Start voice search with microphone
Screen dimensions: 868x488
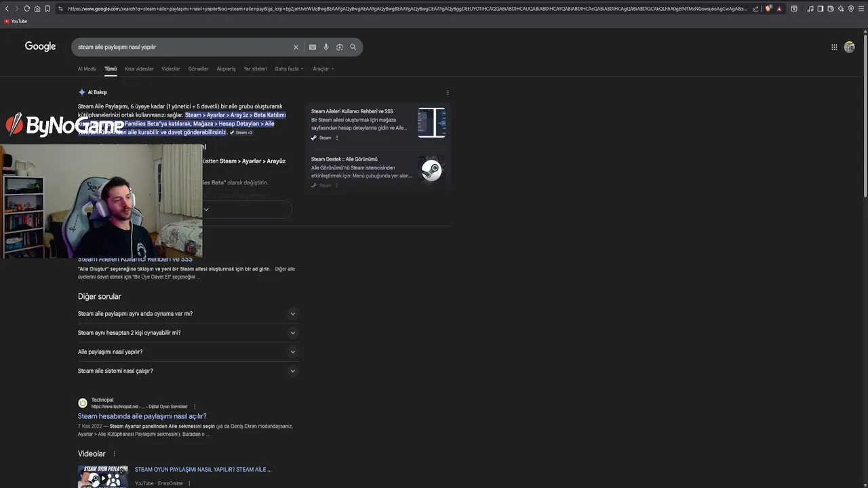pos(326,47)
